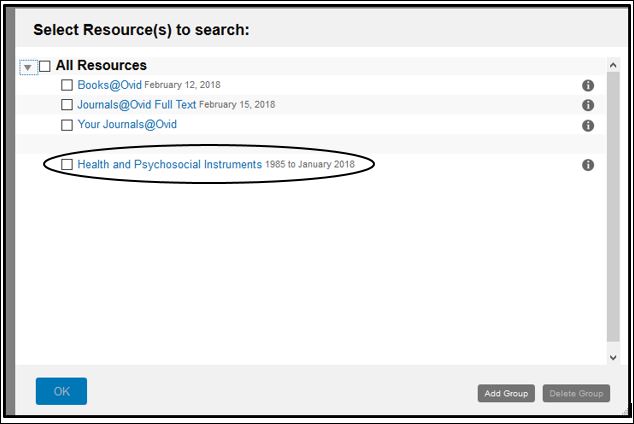Enable Your Journals@Ovid checkbox

coord(67,125)
